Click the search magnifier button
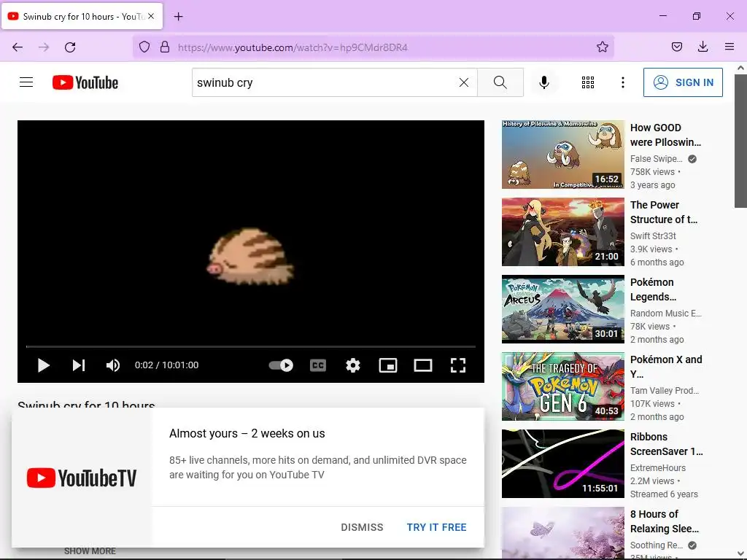747x560 pixels. (x=500, y=82)
